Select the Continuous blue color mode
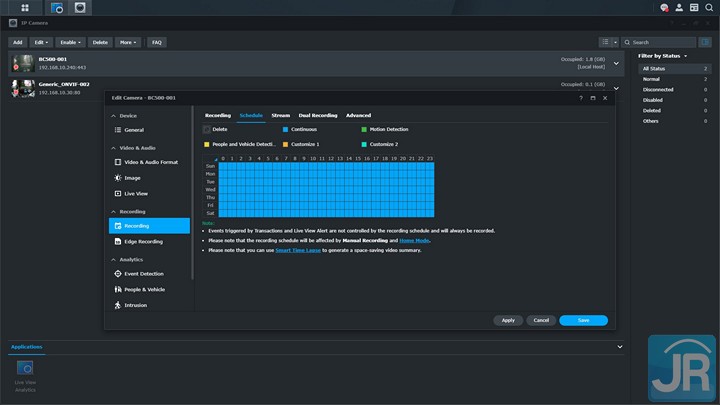This screenshot has width=720, height=405. 285,129
